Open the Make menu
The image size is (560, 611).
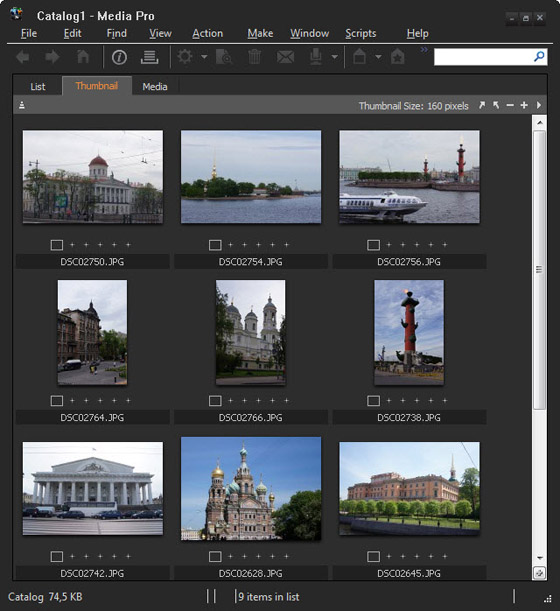tap(260, 34)
